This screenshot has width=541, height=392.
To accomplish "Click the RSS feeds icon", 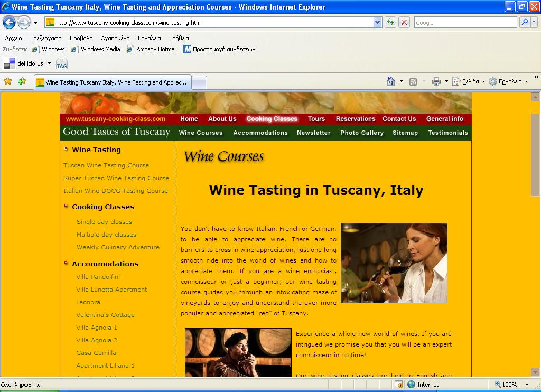I will tap(413, 81).
